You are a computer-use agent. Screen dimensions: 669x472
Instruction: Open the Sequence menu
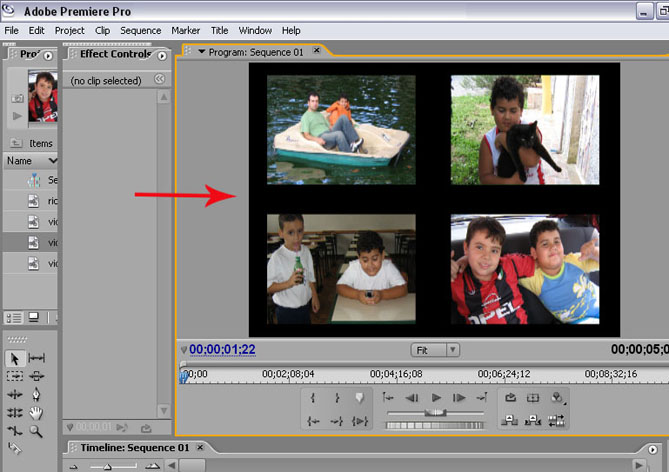click(140, 31)
